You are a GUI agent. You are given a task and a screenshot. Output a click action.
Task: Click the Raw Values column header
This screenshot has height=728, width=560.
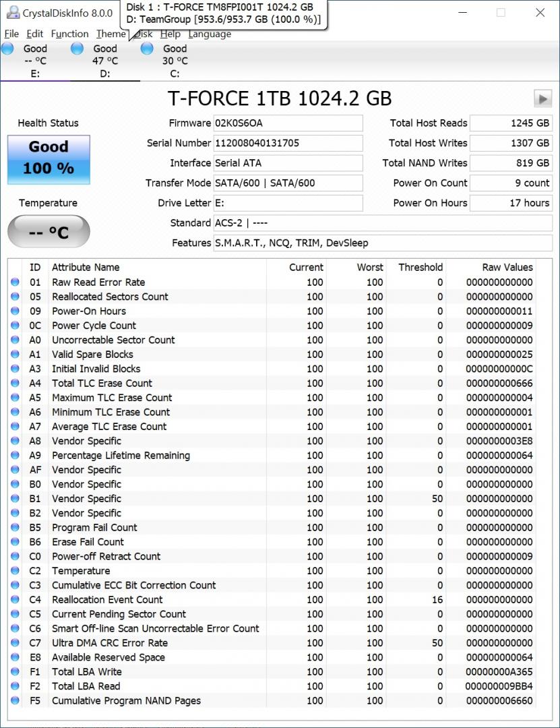coord(507,268)
